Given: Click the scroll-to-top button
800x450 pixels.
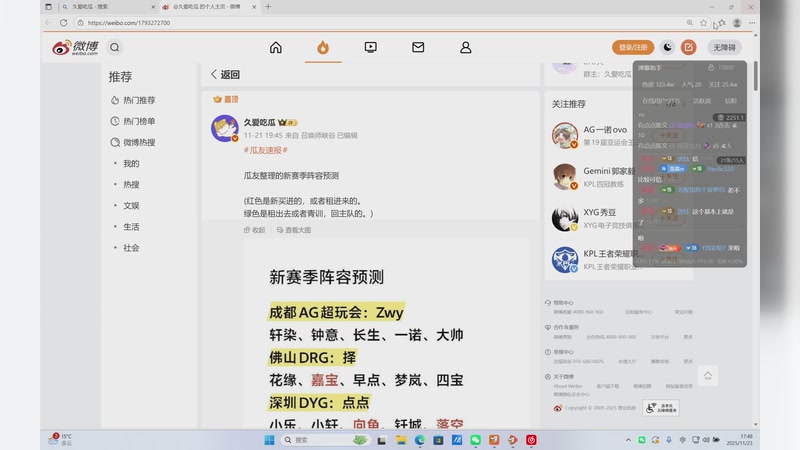Looking at the screenshot, I should pos(708,376).
